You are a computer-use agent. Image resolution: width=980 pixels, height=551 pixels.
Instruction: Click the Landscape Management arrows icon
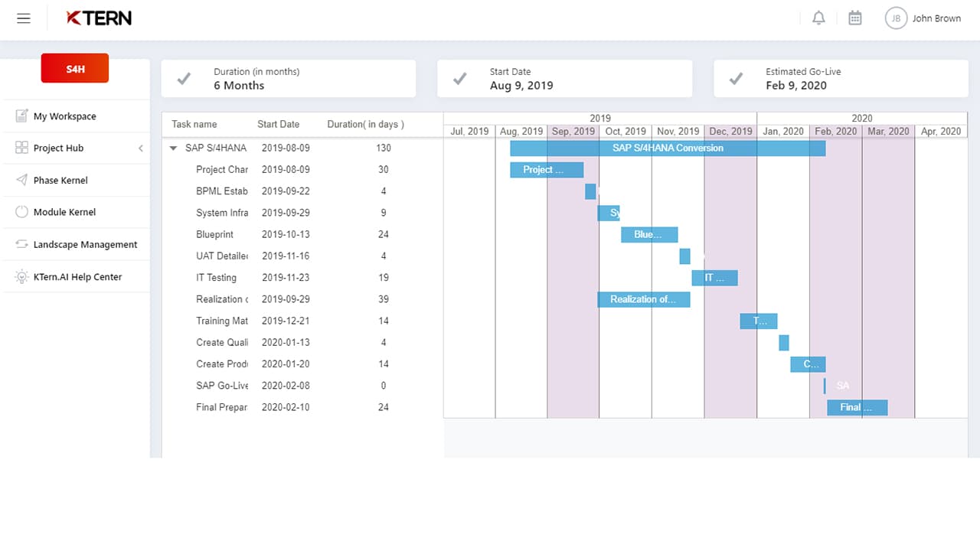click(21, 244)
